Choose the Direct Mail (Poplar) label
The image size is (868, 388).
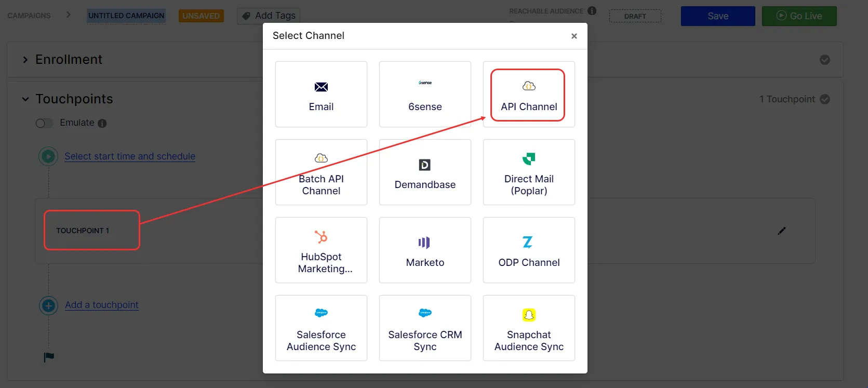(529, 185)
